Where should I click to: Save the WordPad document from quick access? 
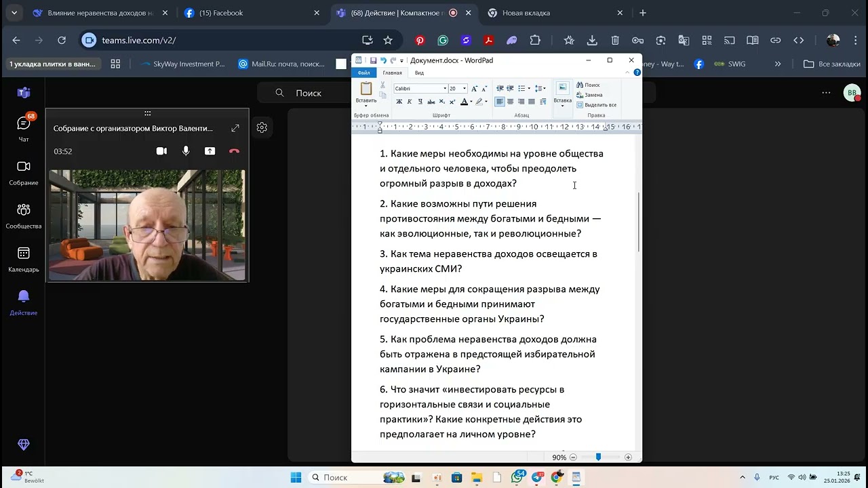pyautogui.click(x=373, y=60)
